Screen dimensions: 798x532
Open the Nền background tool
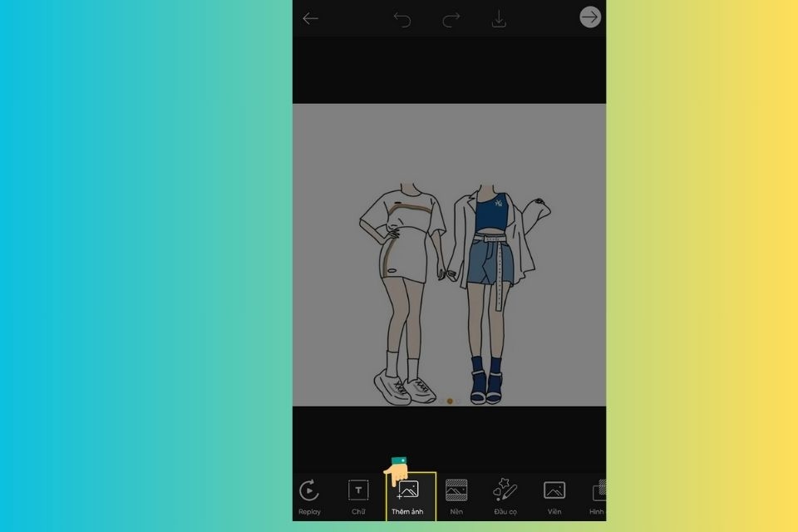456,497
